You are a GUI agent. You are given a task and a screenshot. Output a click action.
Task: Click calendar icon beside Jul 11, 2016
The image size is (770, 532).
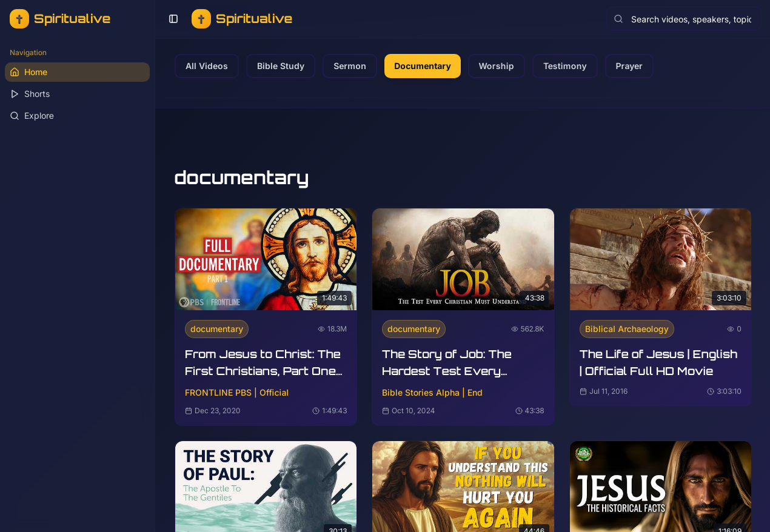[x=583, y=391]
